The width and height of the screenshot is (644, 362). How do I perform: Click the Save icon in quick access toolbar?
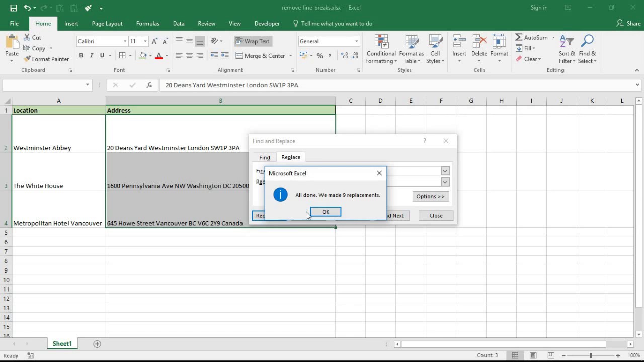14,8
